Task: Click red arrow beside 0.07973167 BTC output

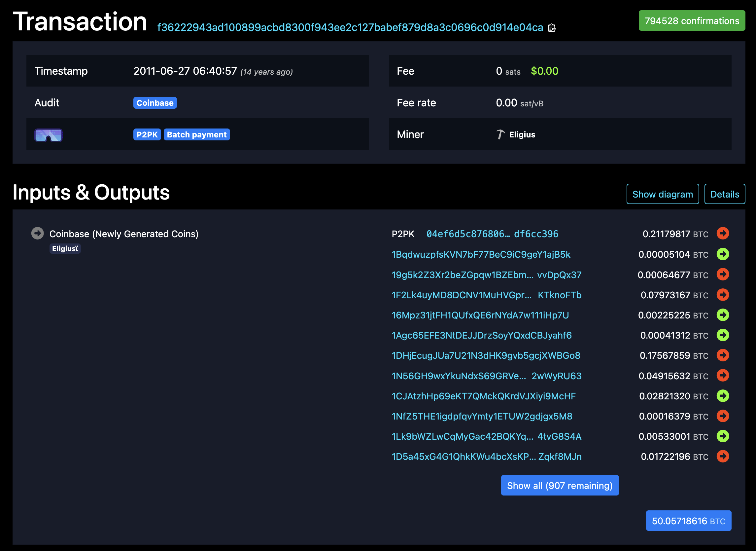Action: pos(723,295)
